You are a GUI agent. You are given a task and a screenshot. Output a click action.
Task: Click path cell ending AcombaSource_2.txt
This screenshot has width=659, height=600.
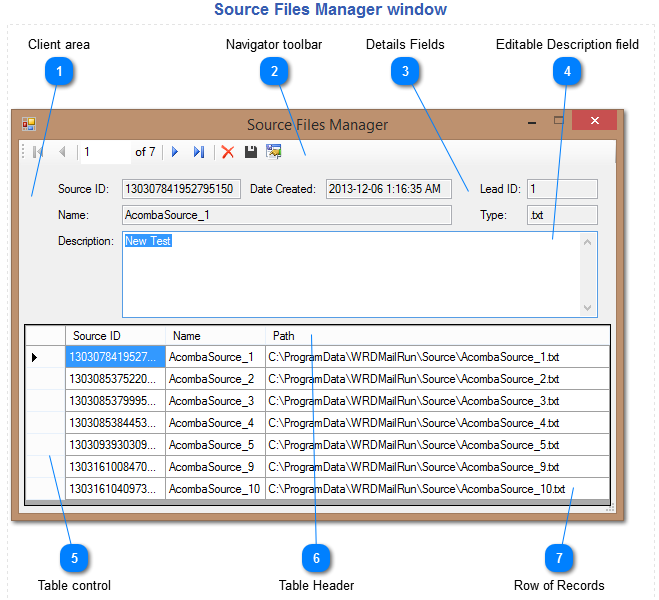click(x=438, y=379)
